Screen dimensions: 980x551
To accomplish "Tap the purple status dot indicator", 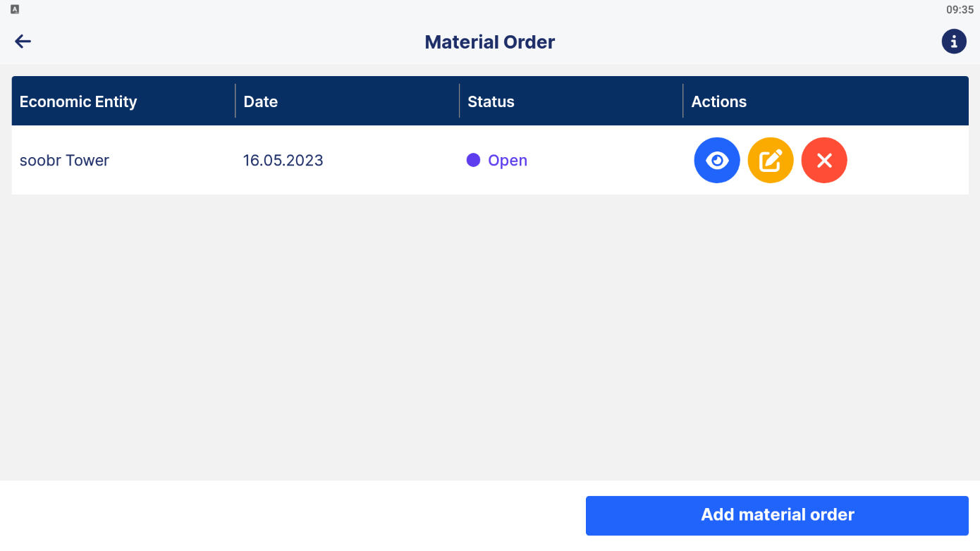I will click(x=474, y=161).
